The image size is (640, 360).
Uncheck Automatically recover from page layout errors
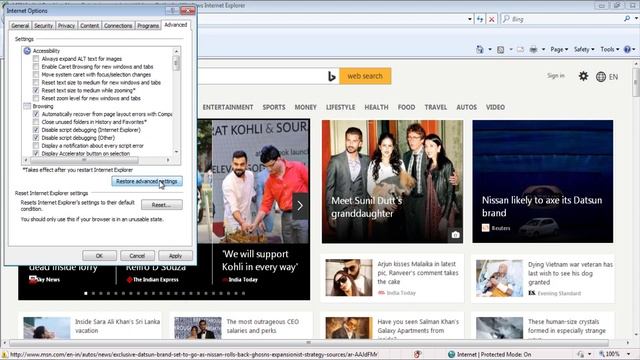[x=36, y=114]
